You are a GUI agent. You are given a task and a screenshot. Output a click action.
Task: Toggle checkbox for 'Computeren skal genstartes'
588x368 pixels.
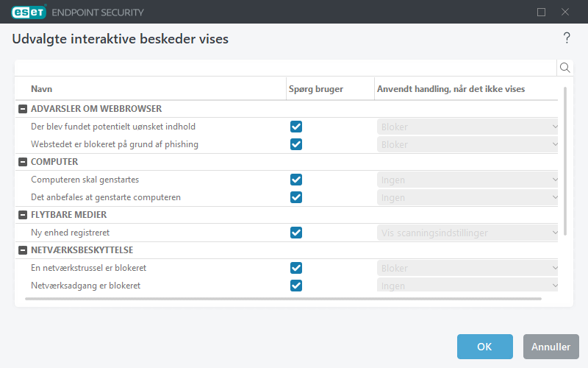(296, 180)
